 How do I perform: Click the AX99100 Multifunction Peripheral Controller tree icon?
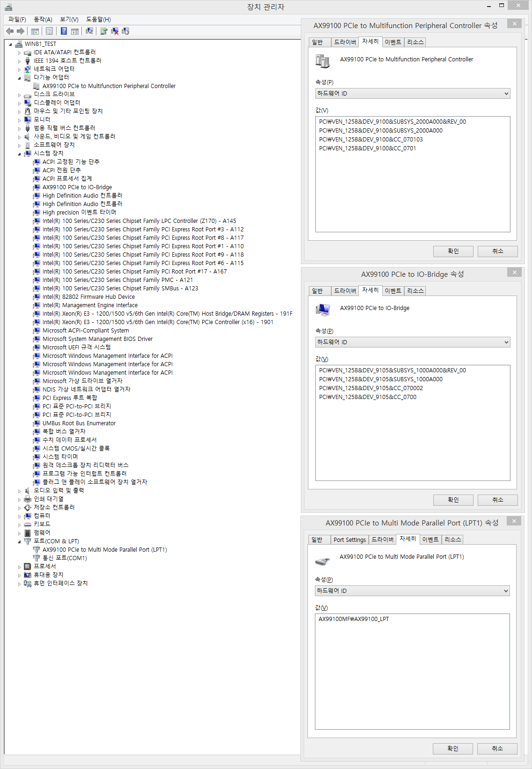[x=36, y=86]
